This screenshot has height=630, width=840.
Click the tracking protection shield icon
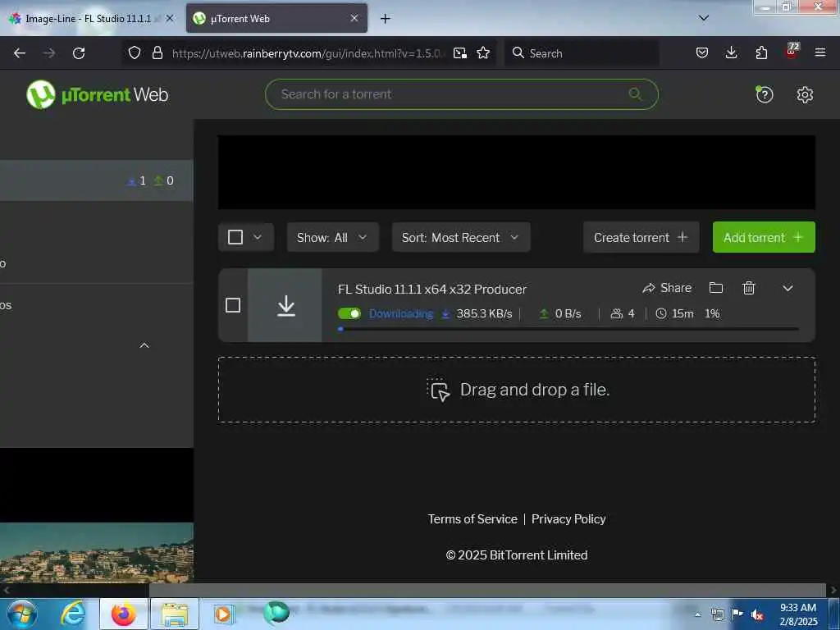tap(134, 52)
